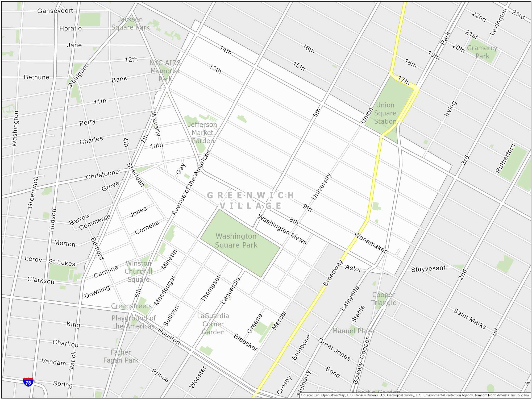This screenshot has width=532, height=399.
Task: Select the Rutherford street label
Action: pyautogui.click(x=505, y=158)
